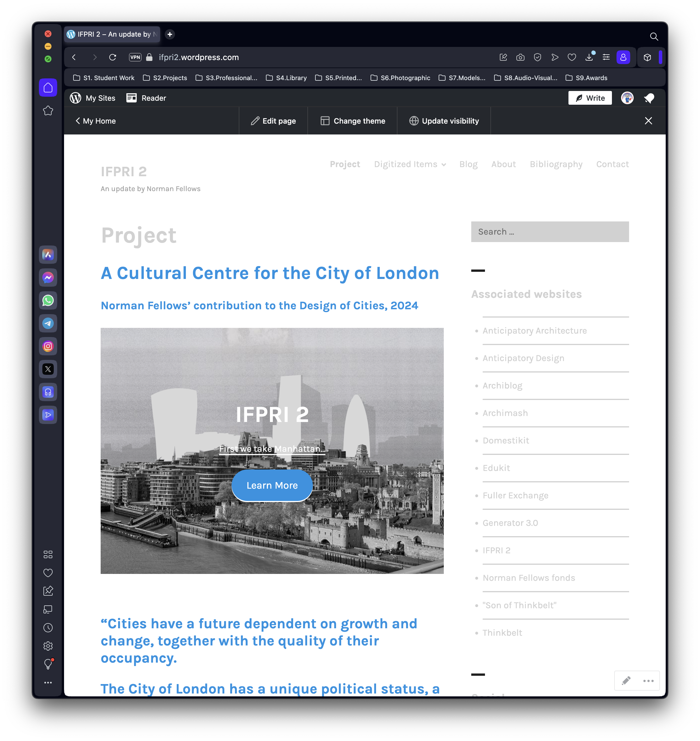
Task: Reload the current page
Action: tap(113, 57)
